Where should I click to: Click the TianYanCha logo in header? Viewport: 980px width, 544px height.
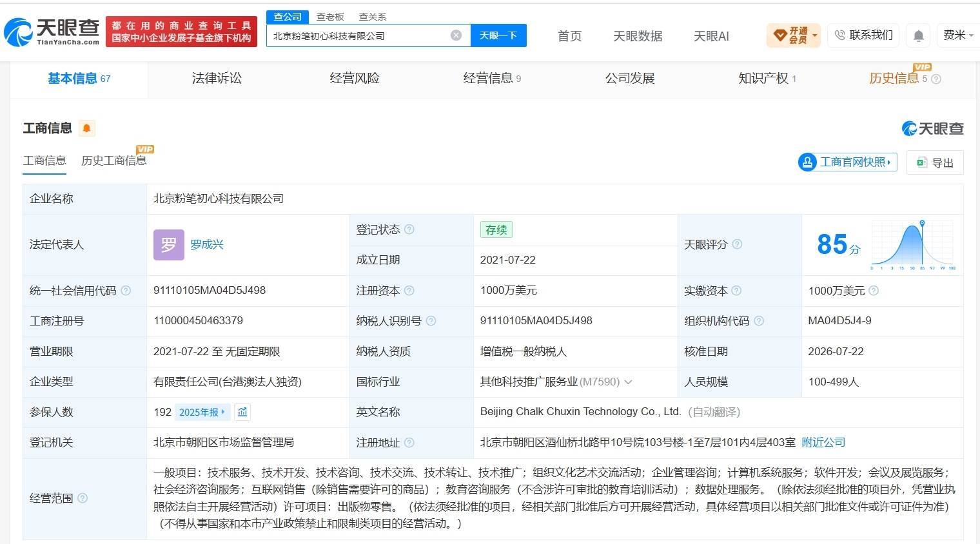[x=52, y=32]
